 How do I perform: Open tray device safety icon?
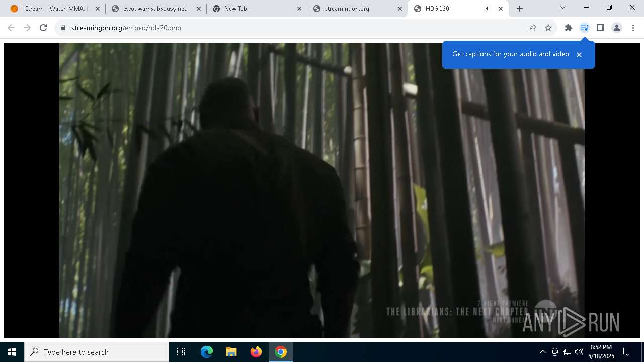click(x=555, y=352)
